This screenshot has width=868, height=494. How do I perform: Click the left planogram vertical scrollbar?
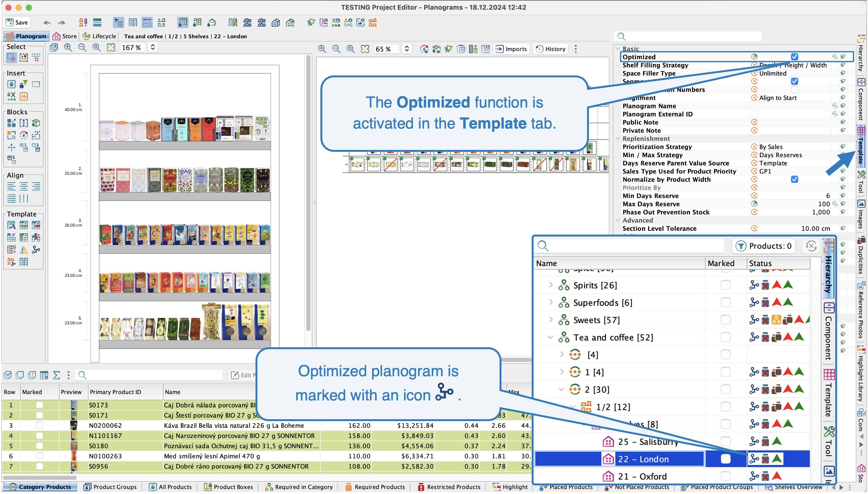308,194
